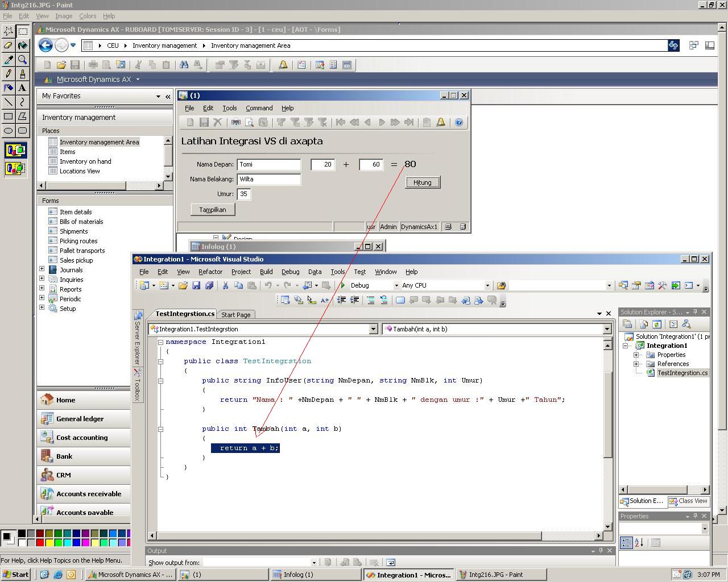The width and height of the screenshot is (728, 582).
Task: Choose the Curve tool in Paint
Action: [23, 102]
